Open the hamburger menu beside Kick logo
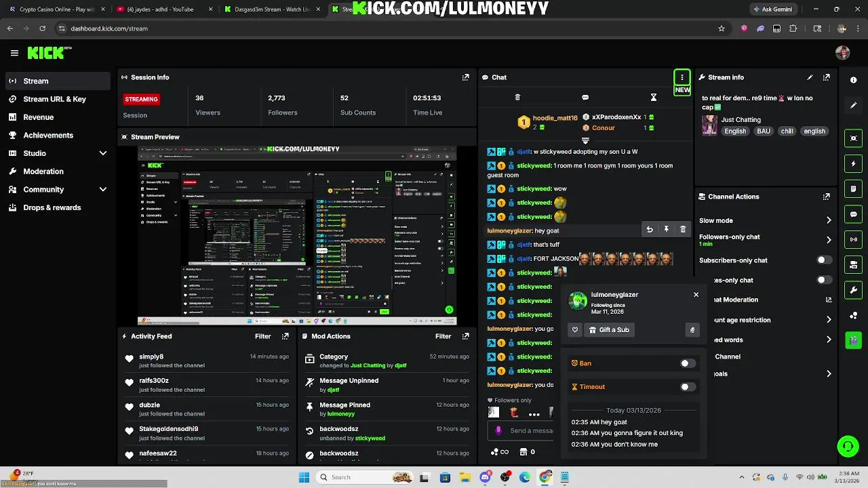This screenshot has width=868, height=488. pyautogui.click(x=14, y=53)
